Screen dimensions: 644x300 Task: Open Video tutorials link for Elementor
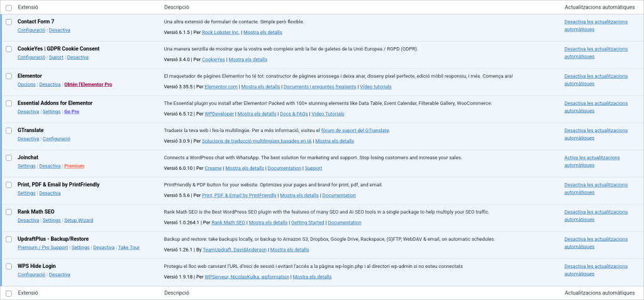click(x=375, y=86)
